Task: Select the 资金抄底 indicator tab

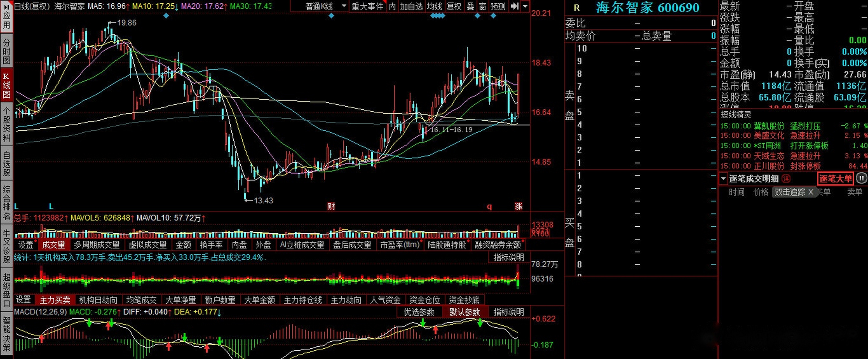Action: (464, 300)
